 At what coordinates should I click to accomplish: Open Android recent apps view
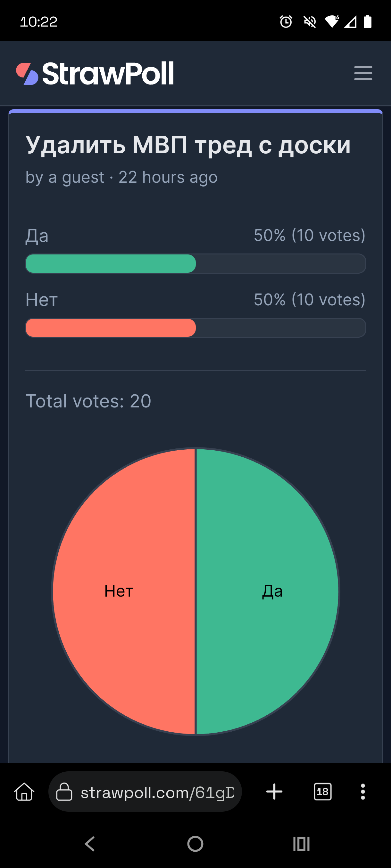[301, 844]
